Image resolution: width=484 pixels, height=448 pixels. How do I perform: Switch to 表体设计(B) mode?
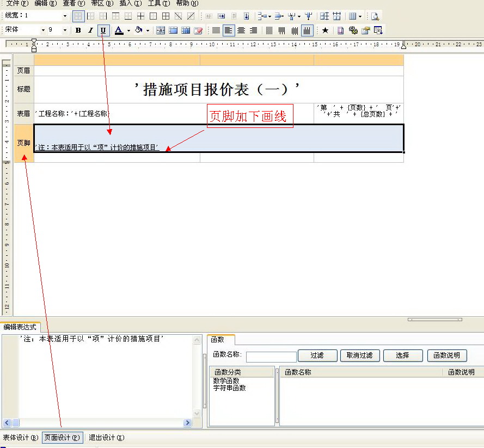20,438
